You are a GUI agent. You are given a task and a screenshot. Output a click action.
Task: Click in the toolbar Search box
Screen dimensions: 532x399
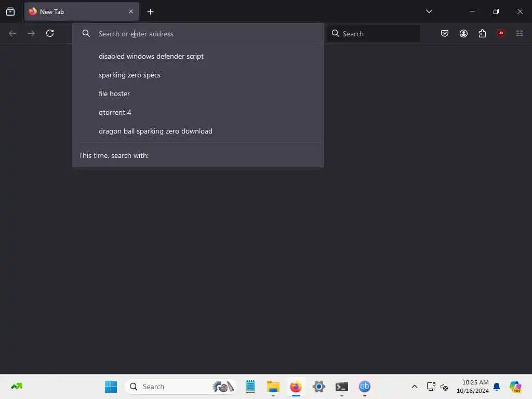pos(373,34)
